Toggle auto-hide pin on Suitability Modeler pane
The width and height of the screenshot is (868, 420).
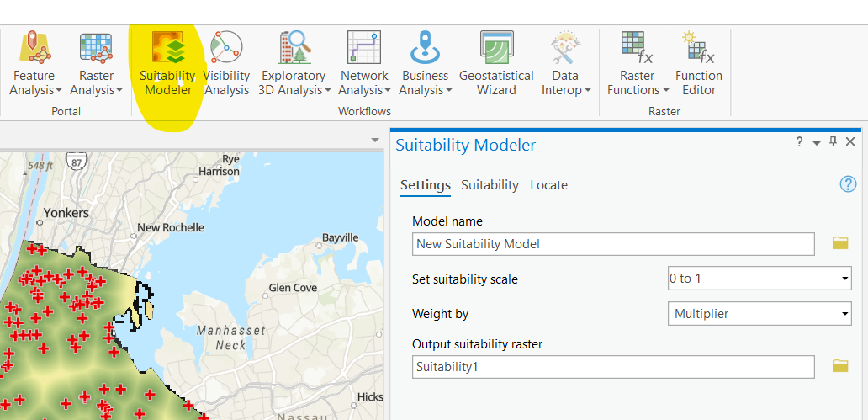tap(833, 142)
